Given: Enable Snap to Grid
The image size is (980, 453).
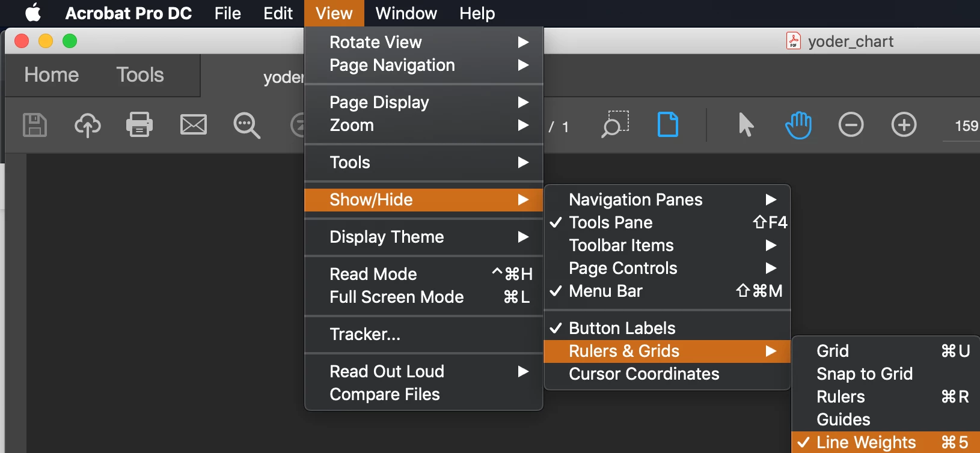Looking at the screenshot, I should 886,374.
